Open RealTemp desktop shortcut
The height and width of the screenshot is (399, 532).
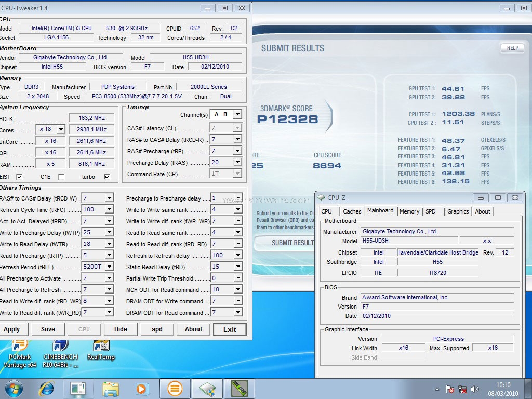[x=101, y=351]
